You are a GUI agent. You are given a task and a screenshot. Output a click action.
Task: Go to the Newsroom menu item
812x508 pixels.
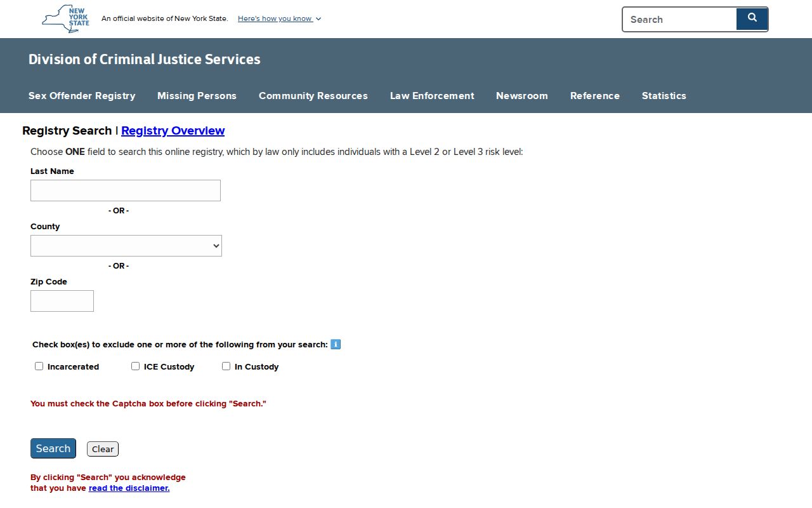[522, 96]
